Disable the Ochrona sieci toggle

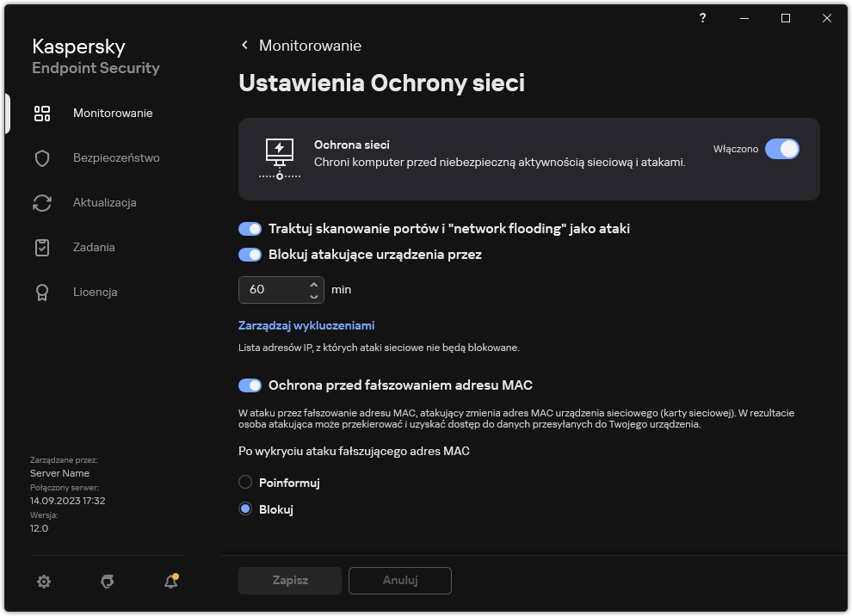(x=782, y=149)
